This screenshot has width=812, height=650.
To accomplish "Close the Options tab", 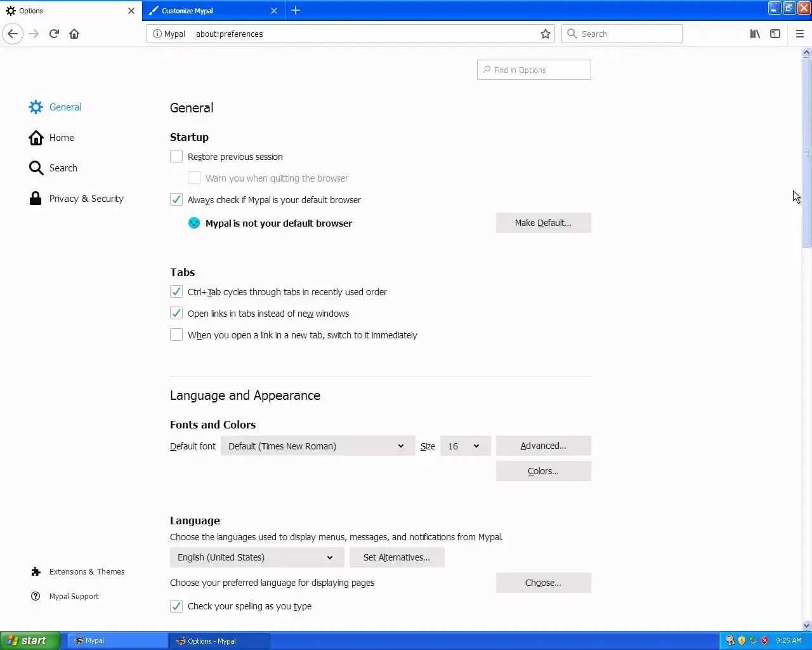I will (131, 11).
